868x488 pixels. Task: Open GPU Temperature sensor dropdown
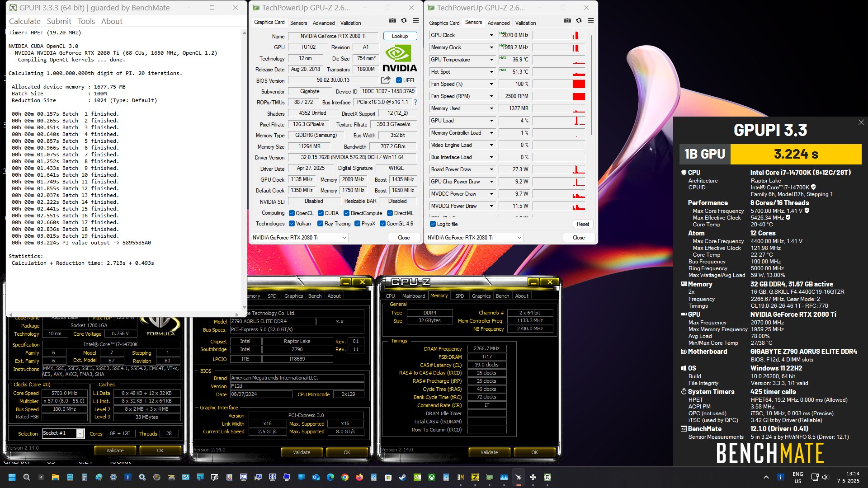[x=491, y=60]
